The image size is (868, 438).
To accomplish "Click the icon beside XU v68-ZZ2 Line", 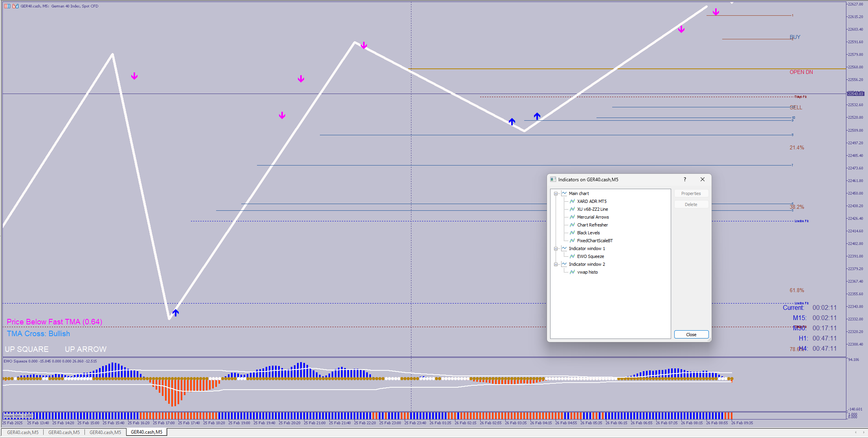I will pos(572,209).
